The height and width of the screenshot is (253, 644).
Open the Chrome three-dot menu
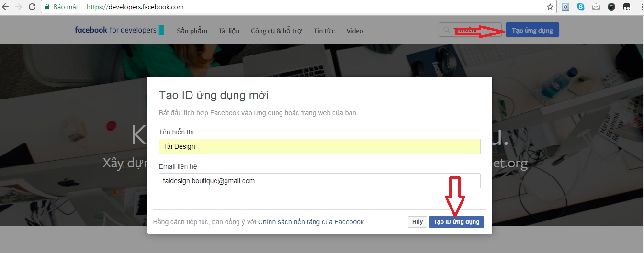tap(640, 7)
